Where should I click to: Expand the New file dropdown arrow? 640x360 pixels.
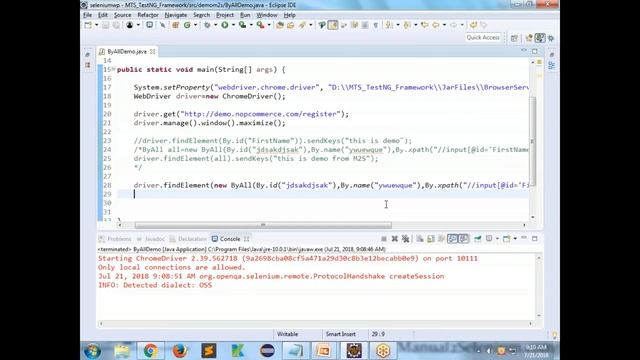coord(96,25)
